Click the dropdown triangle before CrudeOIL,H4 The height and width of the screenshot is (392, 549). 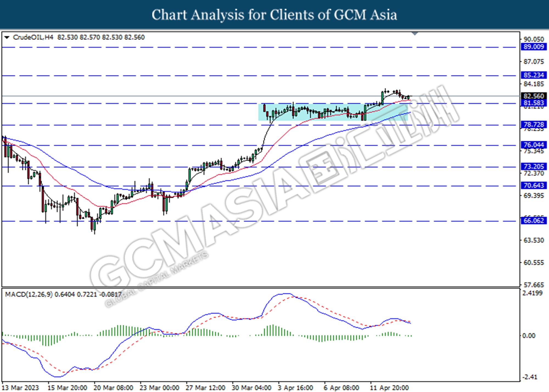(7, 37)
